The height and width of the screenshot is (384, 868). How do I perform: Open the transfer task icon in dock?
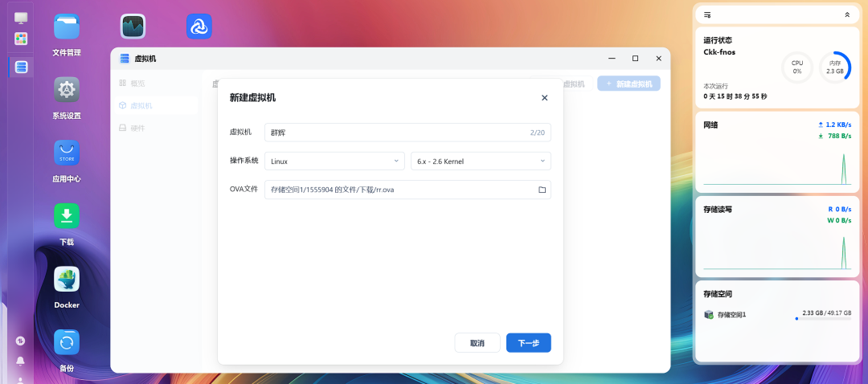coord(20,341)
